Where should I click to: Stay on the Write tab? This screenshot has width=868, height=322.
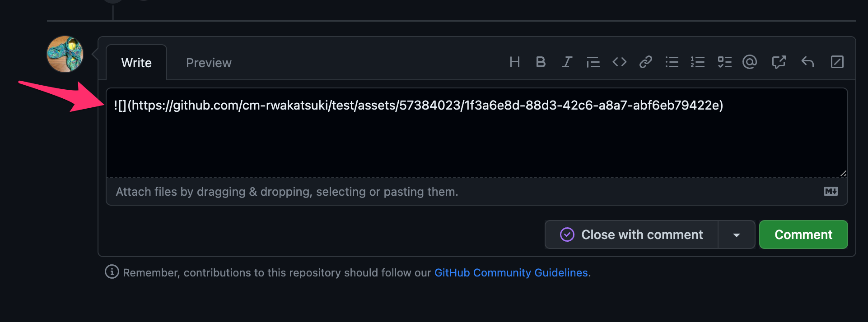pos(136,63)
